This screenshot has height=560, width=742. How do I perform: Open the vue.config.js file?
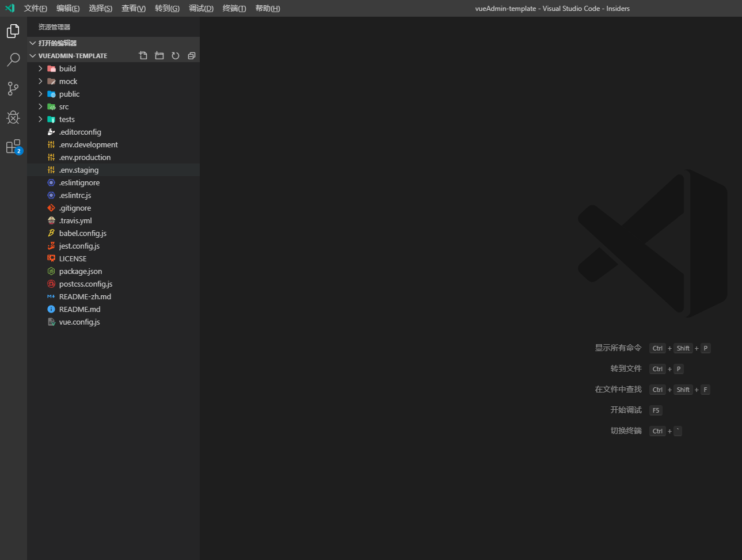click(x=113, y=322)
